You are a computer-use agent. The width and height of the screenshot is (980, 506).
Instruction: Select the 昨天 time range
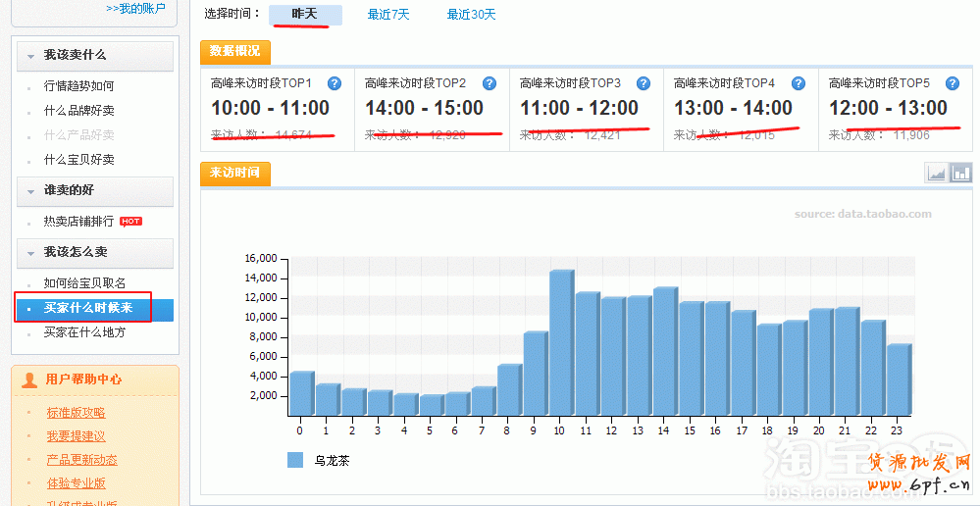click(x=305, y=15)
